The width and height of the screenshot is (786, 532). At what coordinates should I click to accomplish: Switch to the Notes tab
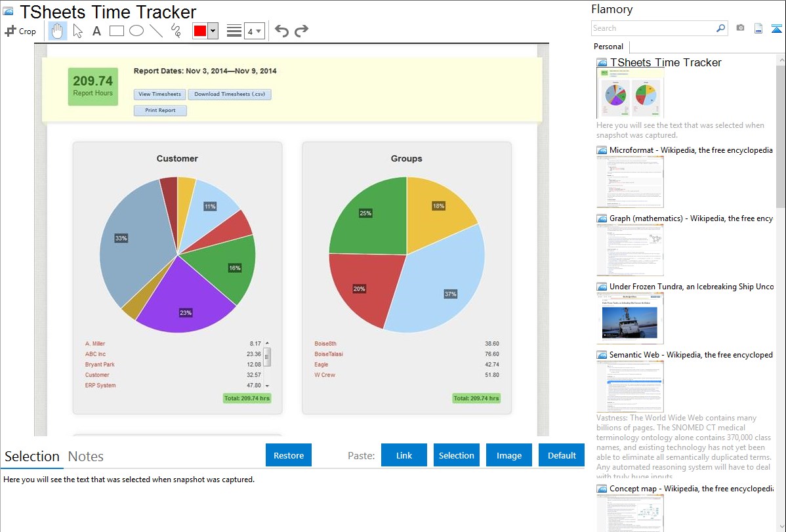click(86, 457)
